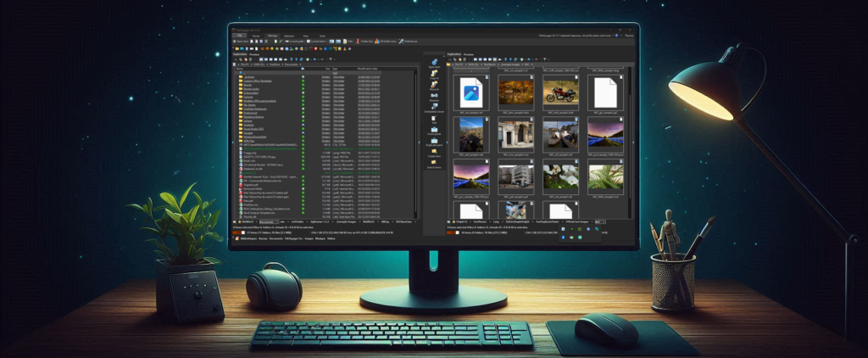Click the left pane vertical scrollbar
The width and height of the screenshot is (868, 358).
click(x=416, y=144)
